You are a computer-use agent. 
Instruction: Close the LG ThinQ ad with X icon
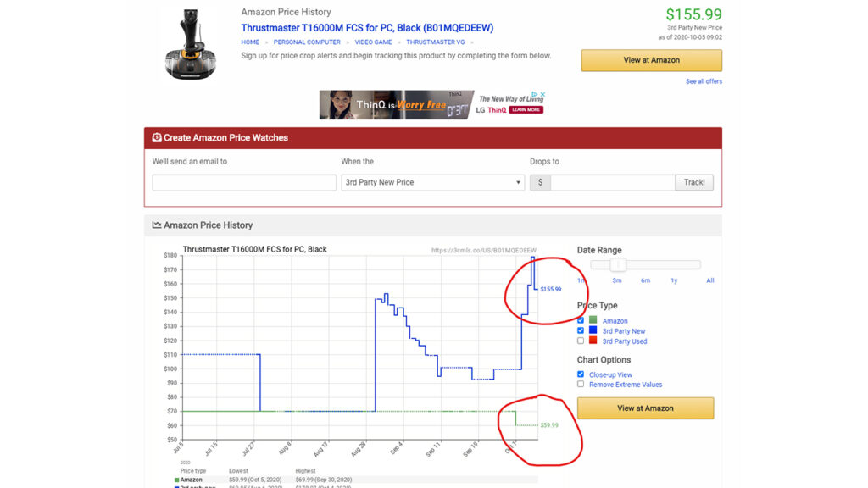coord(543,94)
